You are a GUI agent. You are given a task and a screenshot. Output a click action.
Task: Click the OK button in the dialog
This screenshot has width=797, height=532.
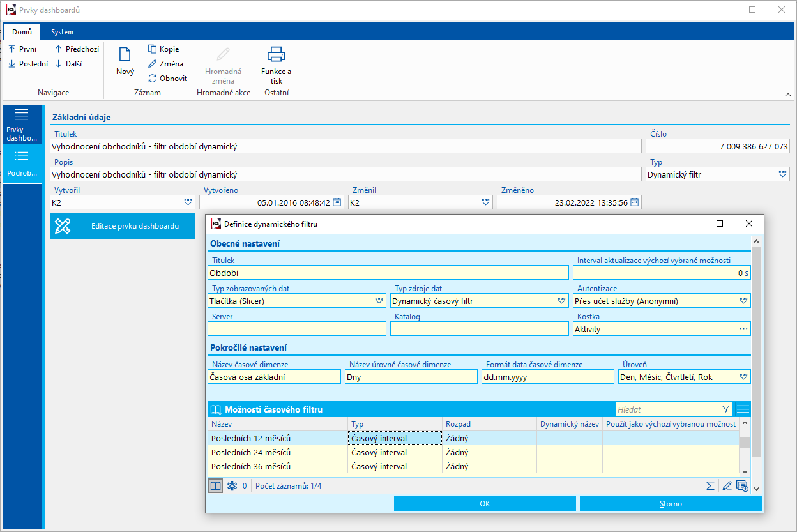485,504
